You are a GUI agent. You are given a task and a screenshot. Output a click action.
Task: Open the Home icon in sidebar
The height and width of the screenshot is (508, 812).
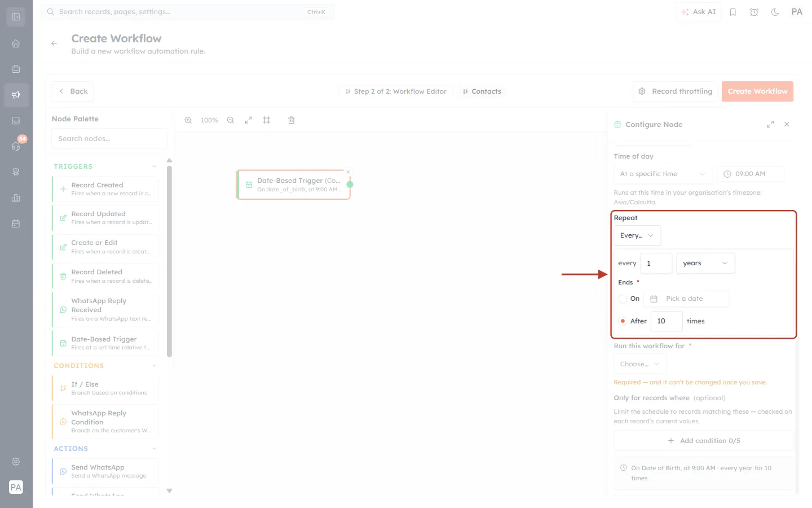point(16,43)
